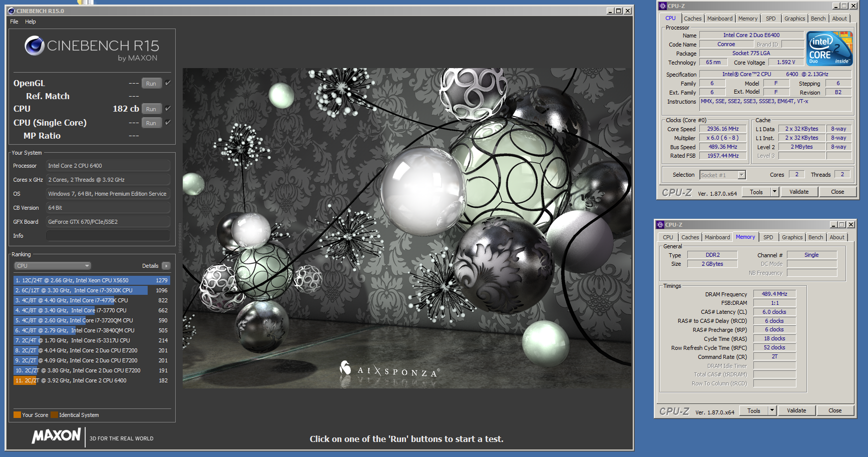Select highlighted ranking row Core 2 CPU 6400
Screen dimensions: 868x457
[x=92, y=380]
